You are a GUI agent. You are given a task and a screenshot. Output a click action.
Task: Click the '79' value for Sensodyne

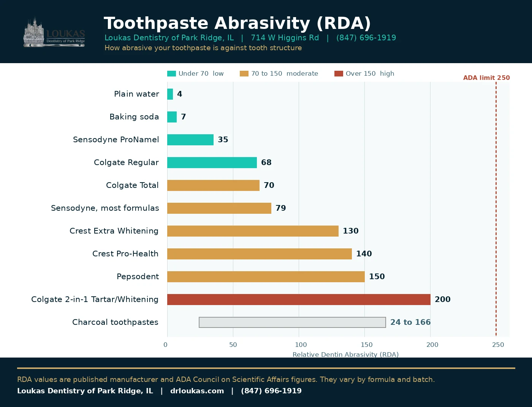pyautogui.click(x=281, y=208)
